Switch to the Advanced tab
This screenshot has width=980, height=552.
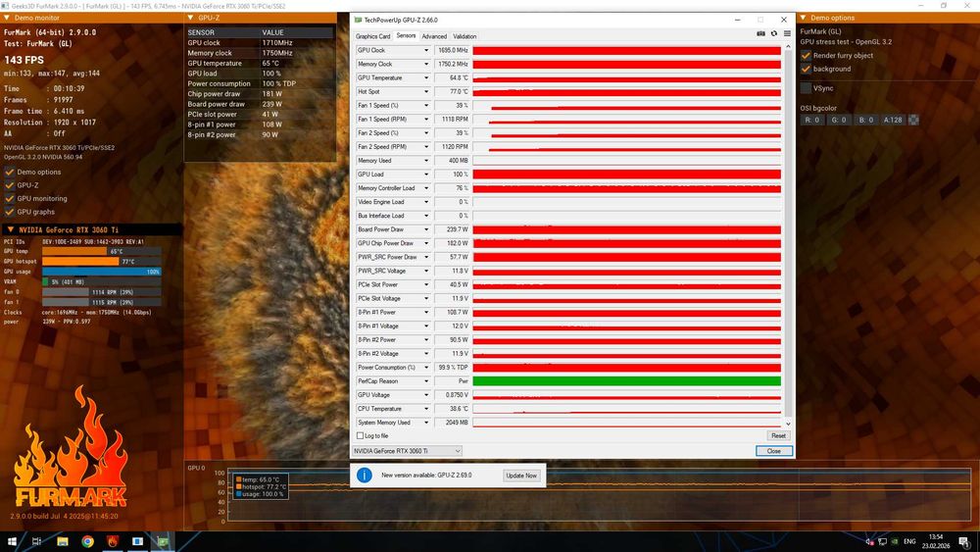[x=434, y=36]
